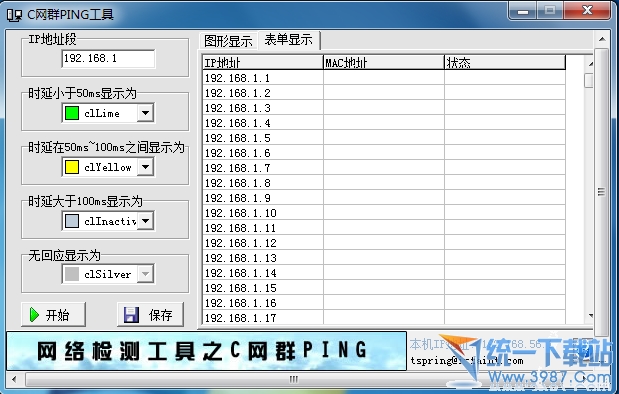Select row 192.168.1.8
Image resolution: width=619 pixels, height=394 pixels.
click(384, 183)
